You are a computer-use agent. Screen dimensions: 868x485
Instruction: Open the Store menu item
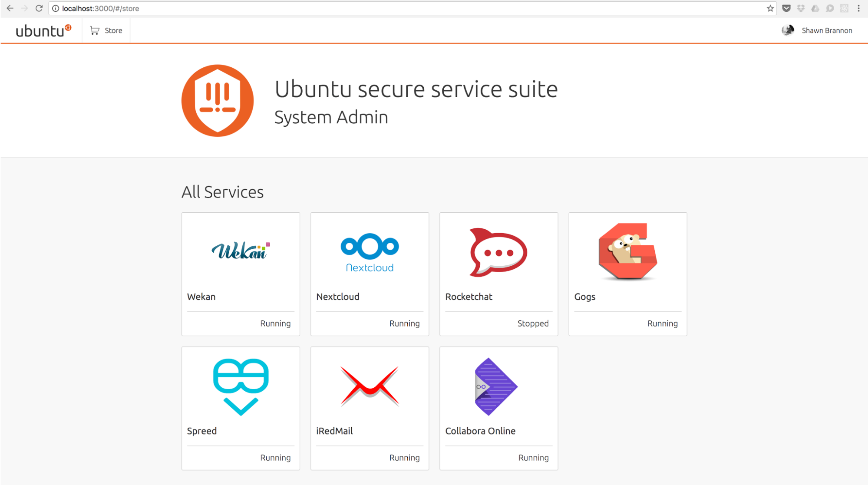pos(106,30)
